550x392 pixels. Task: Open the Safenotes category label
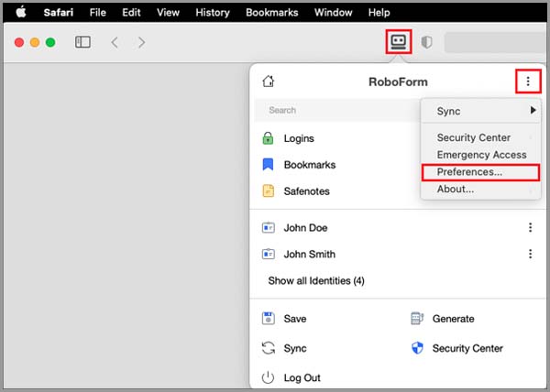pyautogui.click(x=306, y=191)
